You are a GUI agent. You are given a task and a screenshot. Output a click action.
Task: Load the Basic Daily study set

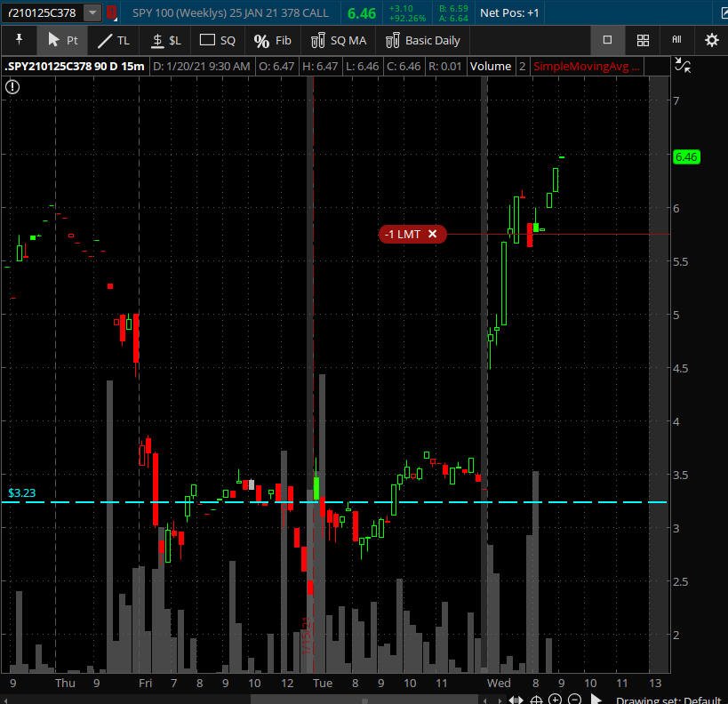click(422, 40)
